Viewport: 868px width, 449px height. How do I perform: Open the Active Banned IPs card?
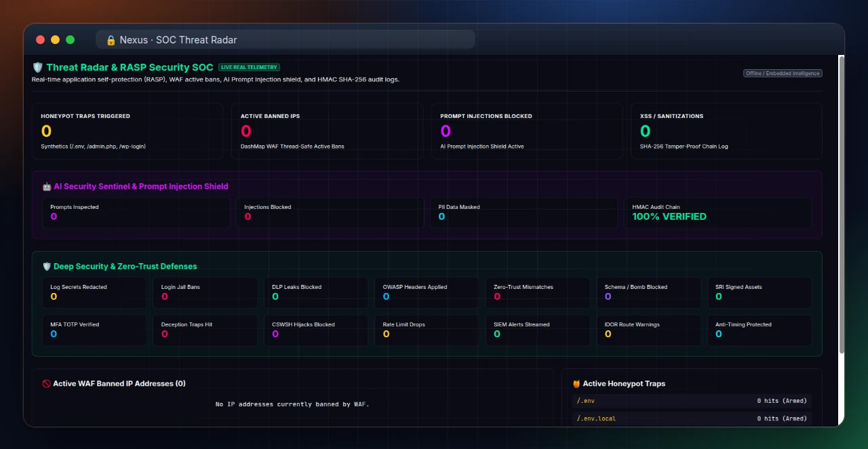tap(327, 131)
